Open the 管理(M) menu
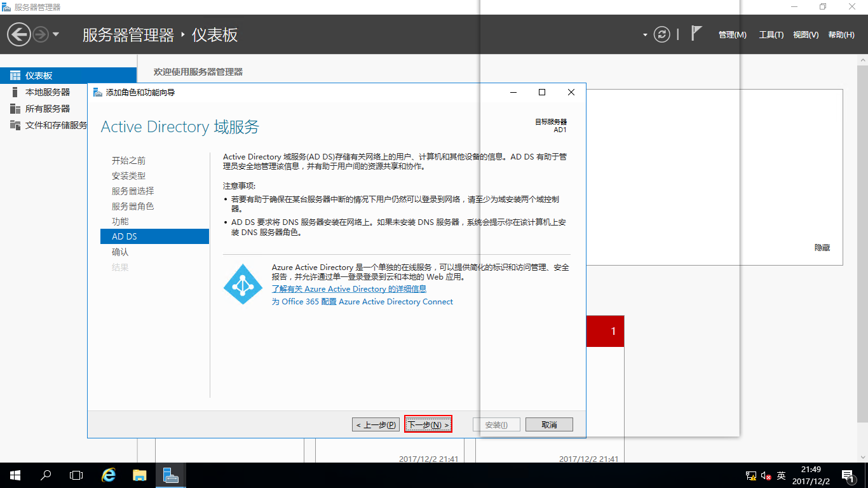 coord(732,35)
